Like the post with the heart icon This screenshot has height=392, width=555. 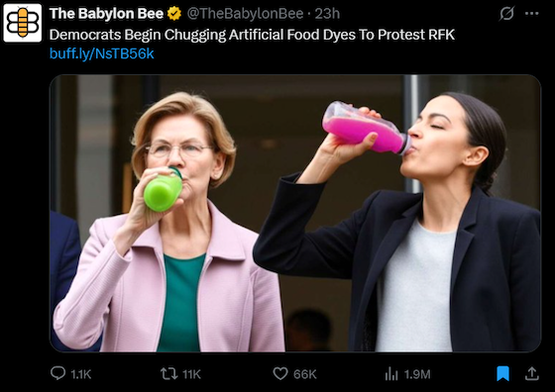(x=280, y=373)
